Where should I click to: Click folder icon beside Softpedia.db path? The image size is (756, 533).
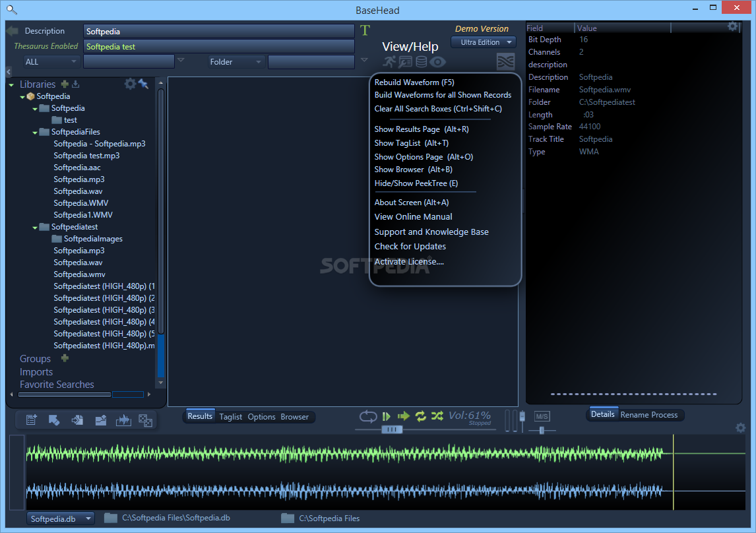(111, 518)
